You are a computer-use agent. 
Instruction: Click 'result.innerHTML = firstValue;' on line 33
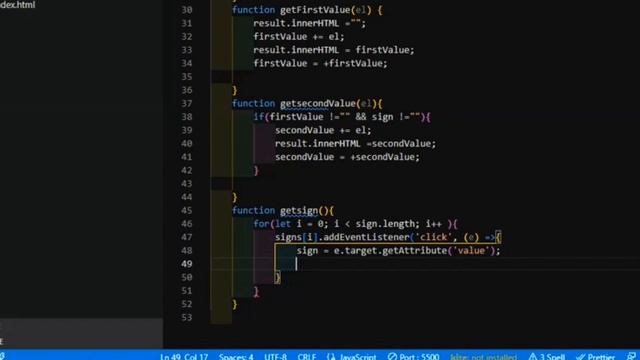(x=333, y=50)
